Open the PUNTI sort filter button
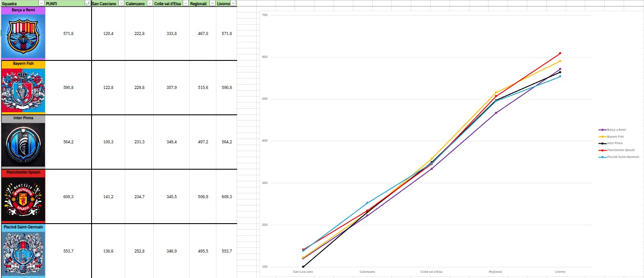Image resolution: width=644 pixels, height=278 pixels. point(88,3)
